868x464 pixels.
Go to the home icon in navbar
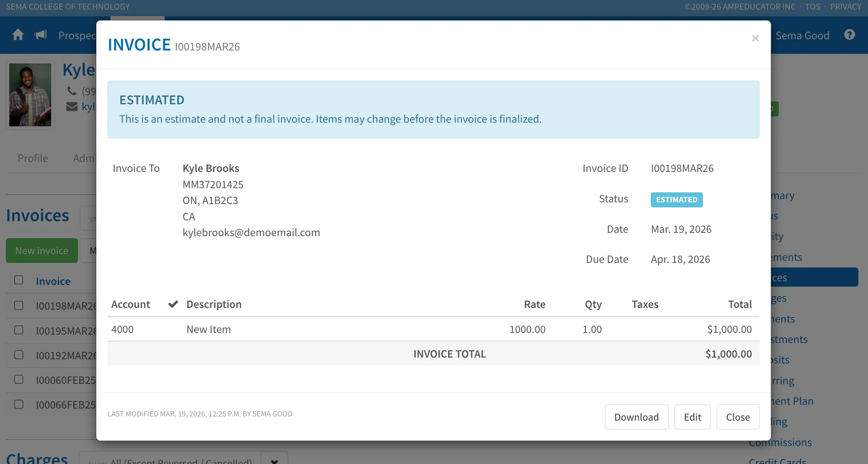(18, 35)
